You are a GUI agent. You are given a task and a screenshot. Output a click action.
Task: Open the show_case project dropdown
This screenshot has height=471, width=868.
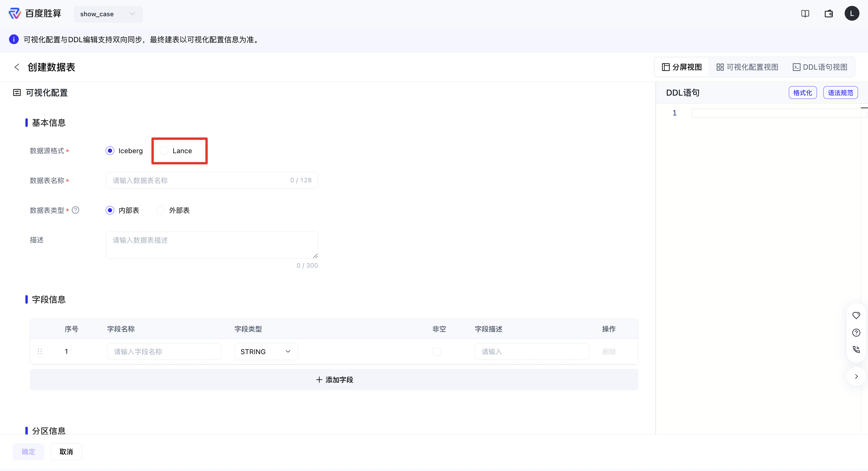108,14
